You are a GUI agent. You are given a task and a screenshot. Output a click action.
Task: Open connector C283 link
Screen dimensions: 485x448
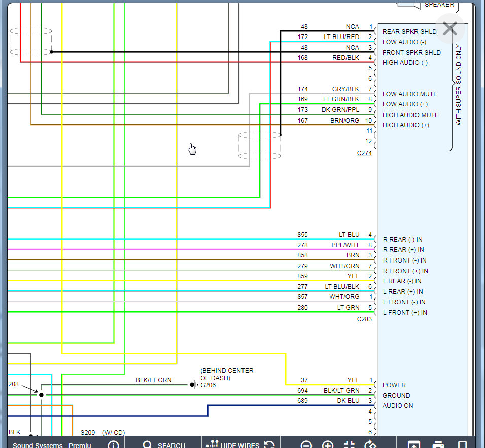pos(364,319)
